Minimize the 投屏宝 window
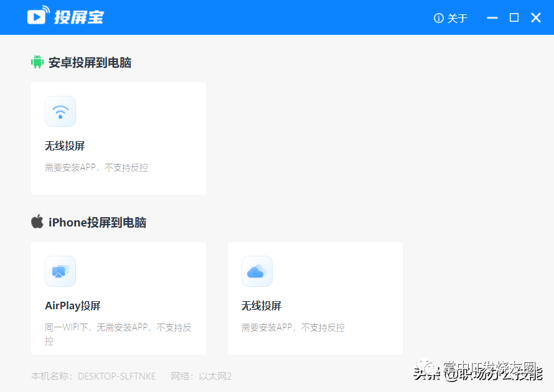 492,17
